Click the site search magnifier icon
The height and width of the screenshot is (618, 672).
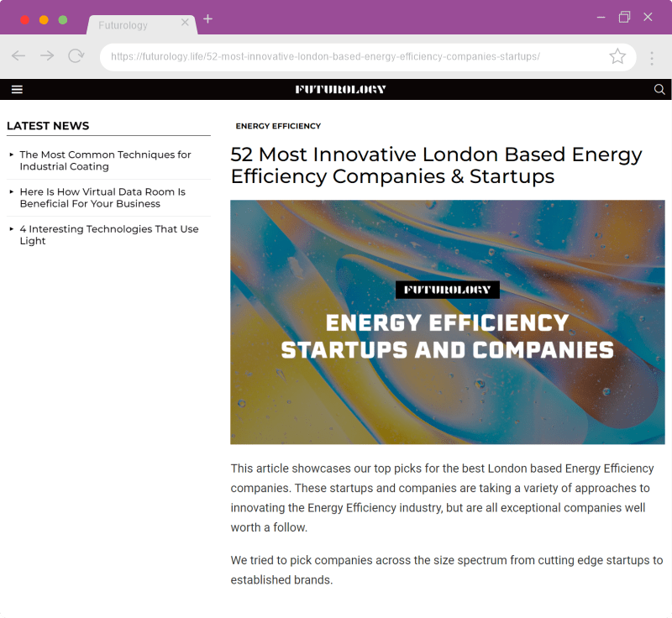click(x=659, y=90)
